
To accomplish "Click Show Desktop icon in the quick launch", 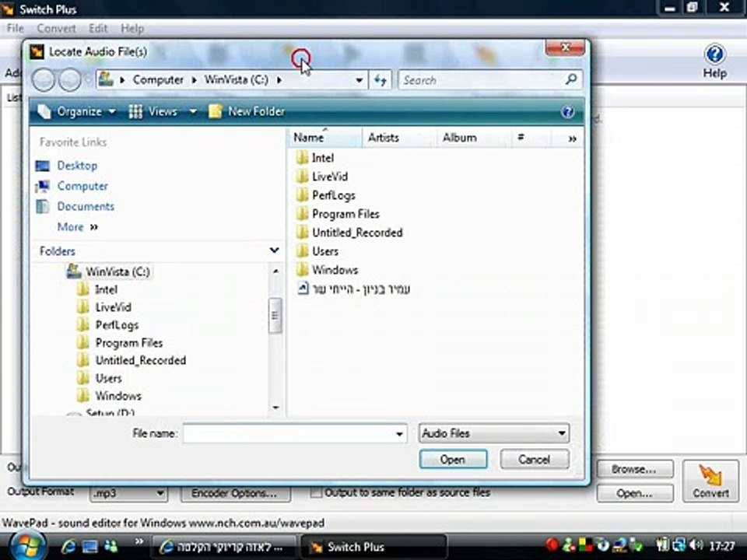I will tap(89, 546).
